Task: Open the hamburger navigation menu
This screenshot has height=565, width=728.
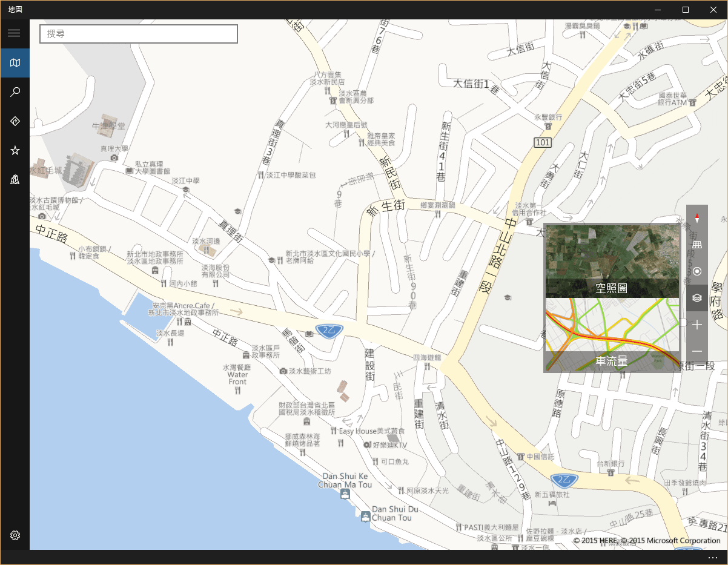Action: pos(15,33)
